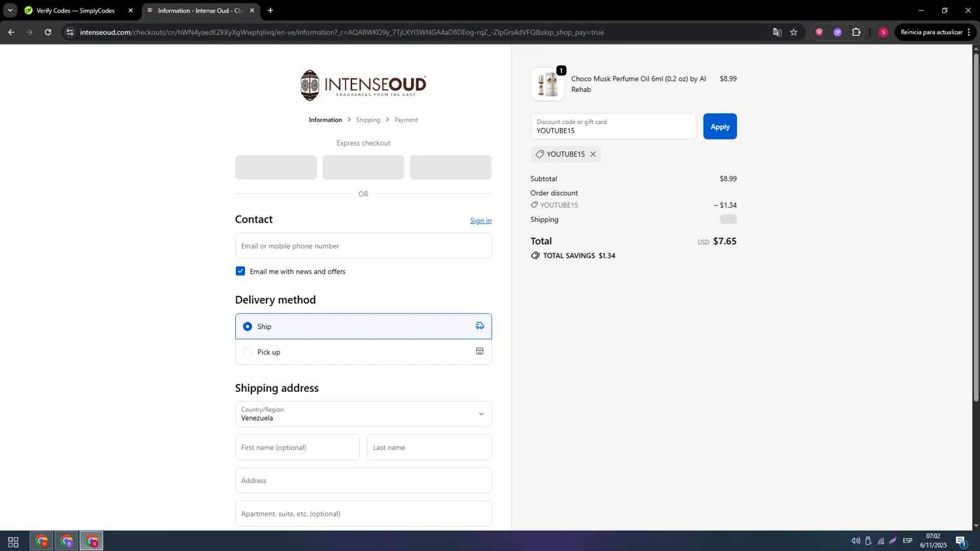
Task: Open the Chrome profile avatar
Action: 883,32
